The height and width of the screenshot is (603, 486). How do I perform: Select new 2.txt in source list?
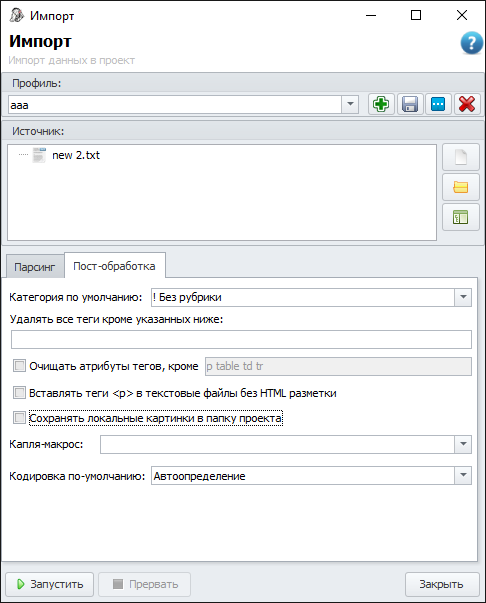click(76, 155)
